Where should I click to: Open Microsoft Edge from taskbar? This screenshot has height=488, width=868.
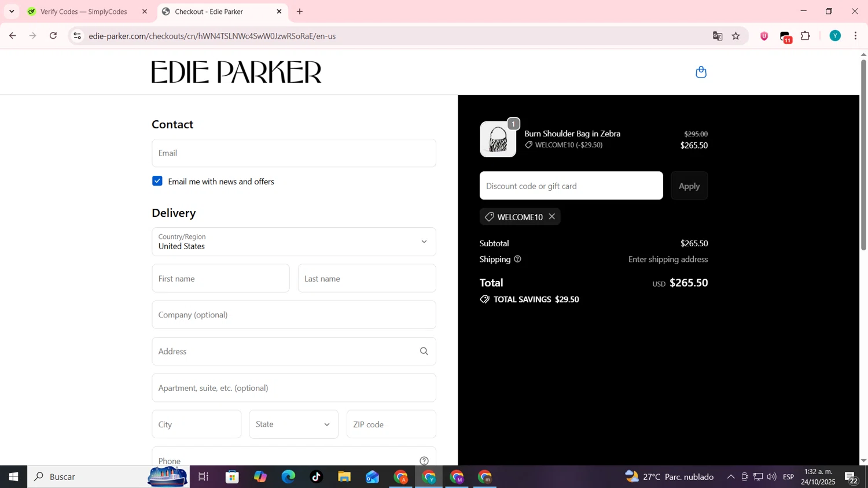click(x=288, y=477)
